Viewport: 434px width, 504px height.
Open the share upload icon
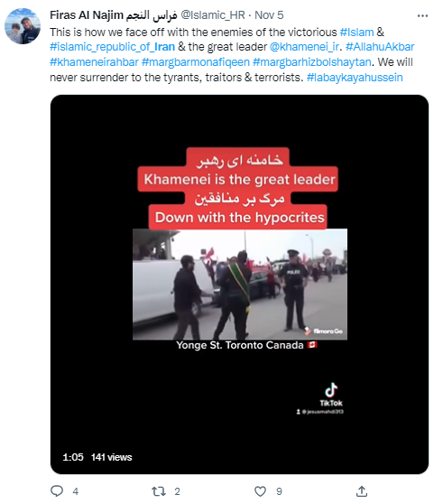click(362, 491)
